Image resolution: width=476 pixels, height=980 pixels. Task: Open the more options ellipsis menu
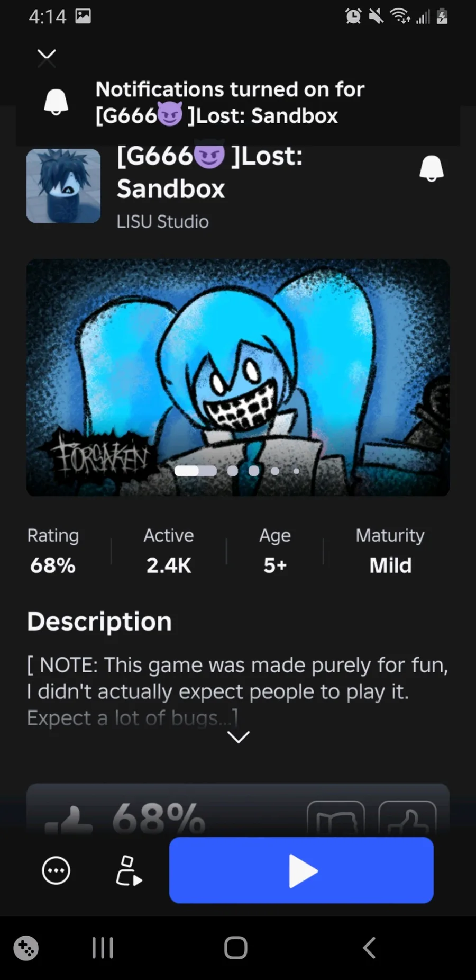pos(56,870)
